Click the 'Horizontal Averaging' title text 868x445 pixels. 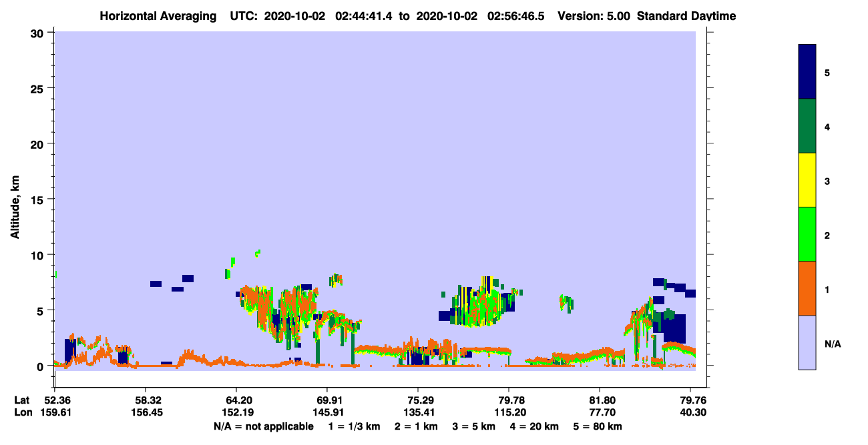click(x=158, y=16)
